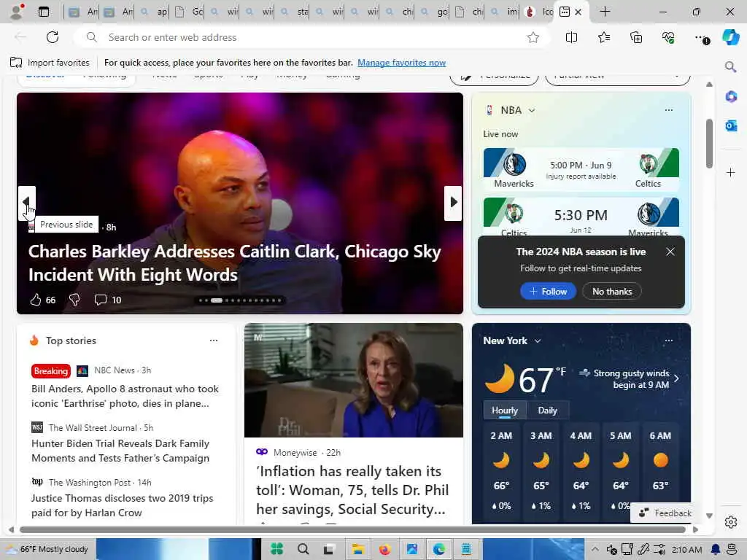This screenshot has width=747, height=560.
Task: Open Microsoft 365 sidebar icon
Action: (x=731, y=97)
